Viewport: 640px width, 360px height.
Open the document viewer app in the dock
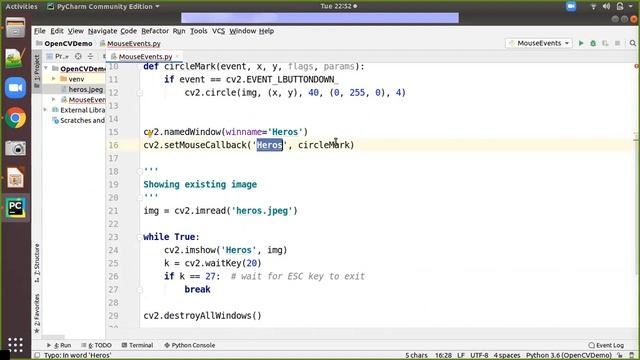tap(16, 178)
